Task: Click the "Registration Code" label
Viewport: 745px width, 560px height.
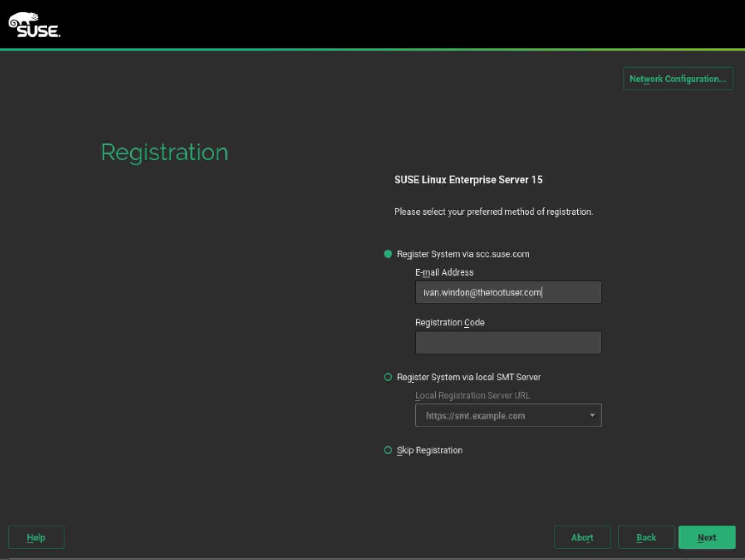Action: pos(450,322)
